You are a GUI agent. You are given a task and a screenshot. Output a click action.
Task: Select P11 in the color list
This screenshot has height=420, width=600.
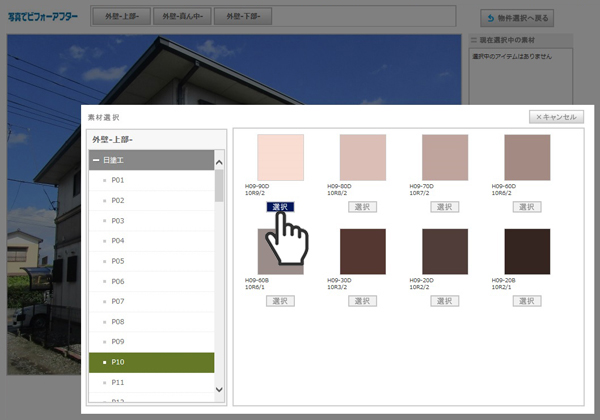click(118, 382)
